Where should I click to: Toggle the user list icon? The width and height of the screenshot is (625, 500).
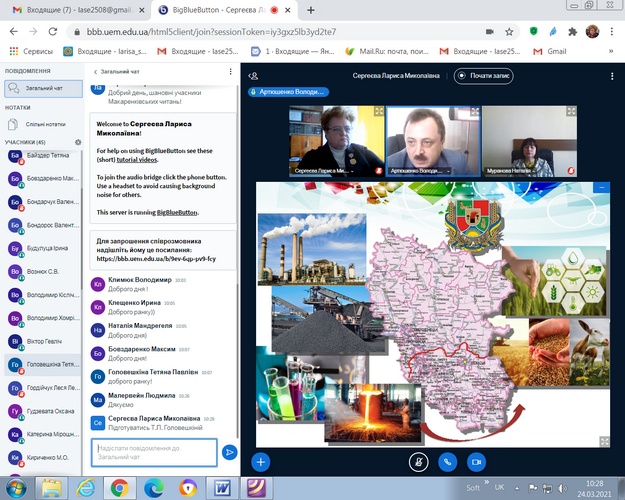pos(254,75)
